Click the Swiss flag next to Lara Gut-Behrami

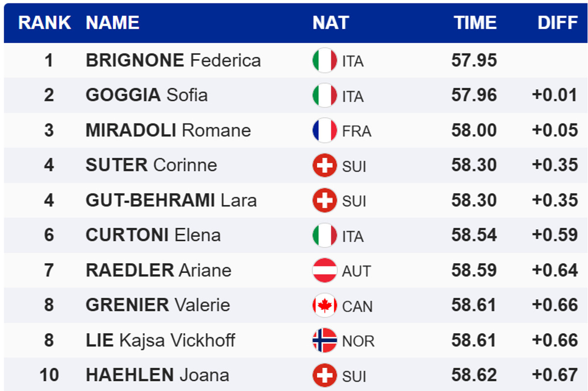324,200
